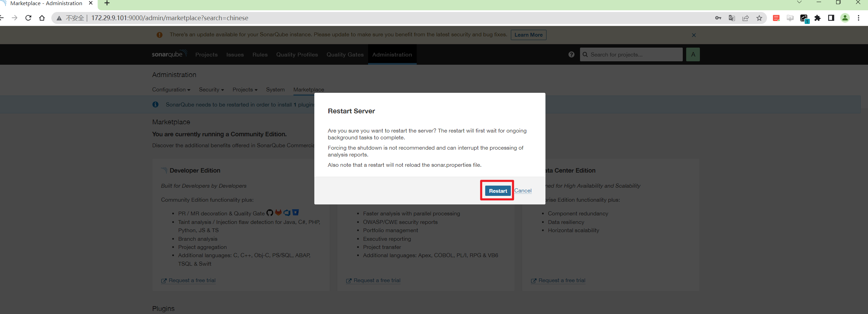868x314 pixels.
Task: Click the middle edition Request a free trial link
Action: pos(373,280)
